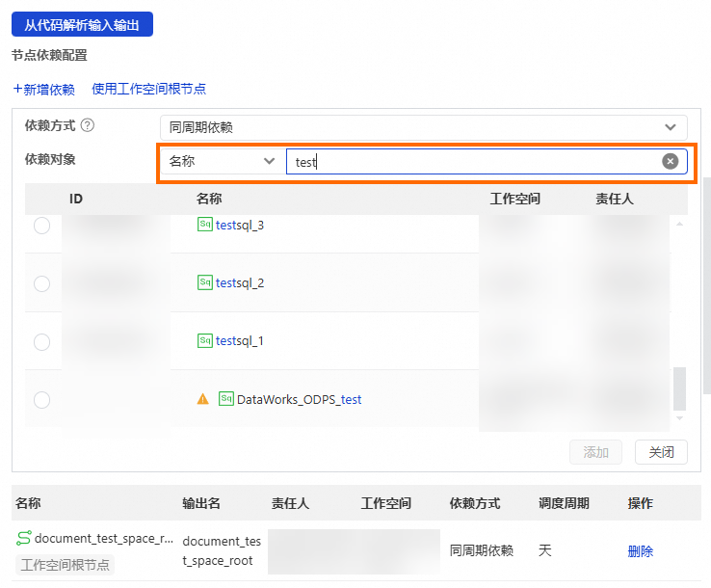Click 使用工作空间根节点 link
711x588 pixels.
coord(148,89)
